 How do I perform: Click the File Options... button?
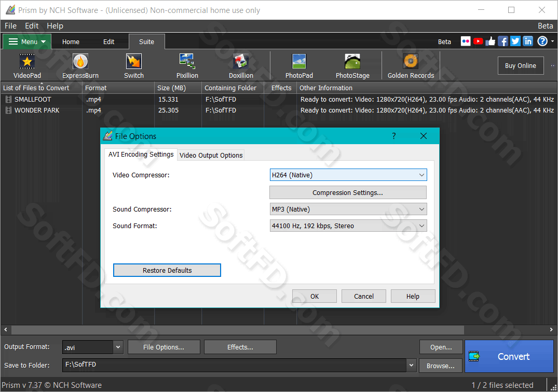pyautogui.click(x=164, y=347)
